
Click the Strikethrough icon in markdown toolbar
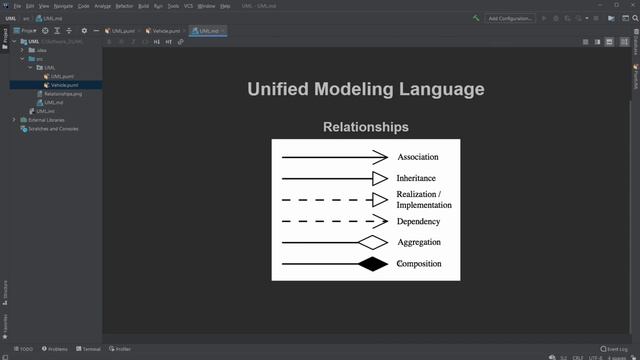pyautogui.click(x=121, y=42)
